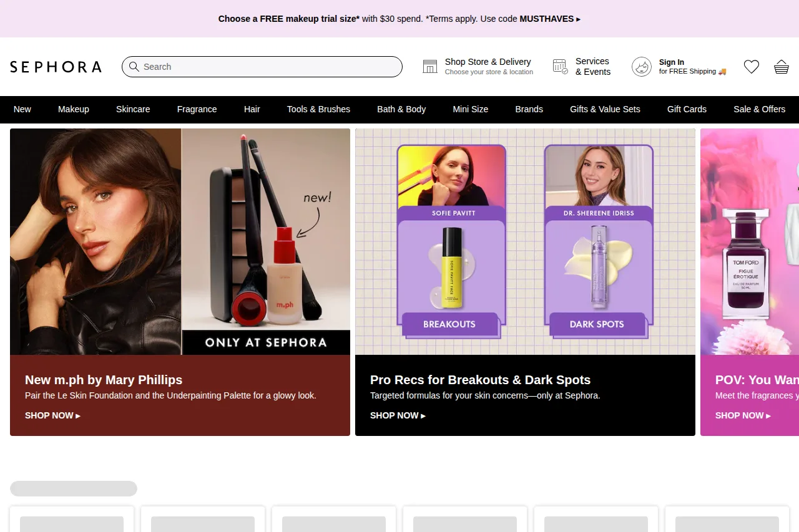Click SHOP NOW under Pro Recs for Breakouts
Image resolution: width=799 pixels, height=532 pixels.
398,415
